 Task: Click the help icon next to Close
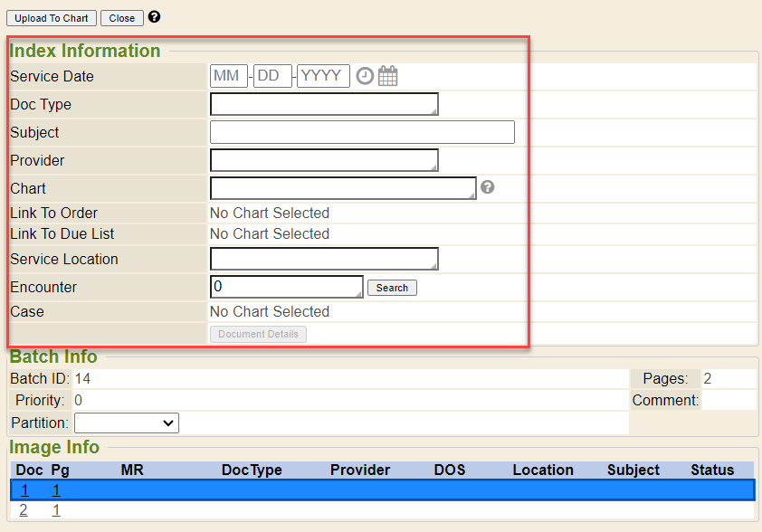coord(154,17)
